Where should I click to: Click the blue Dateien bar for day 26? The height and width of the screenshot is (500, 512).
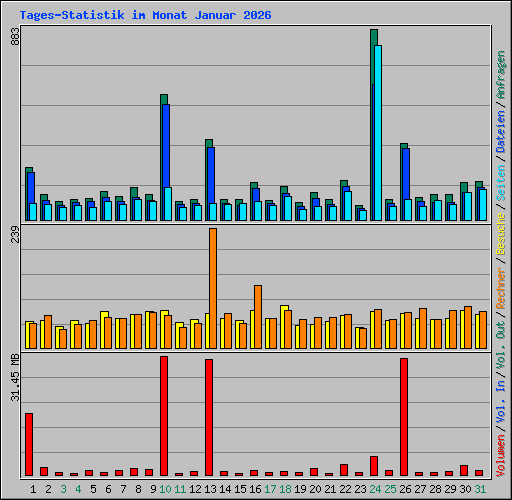[x=406, y=174]
